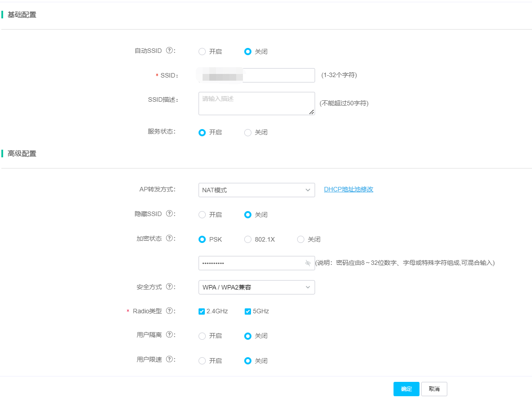Uncheck the 5GHz radio type checkbox

248,311
